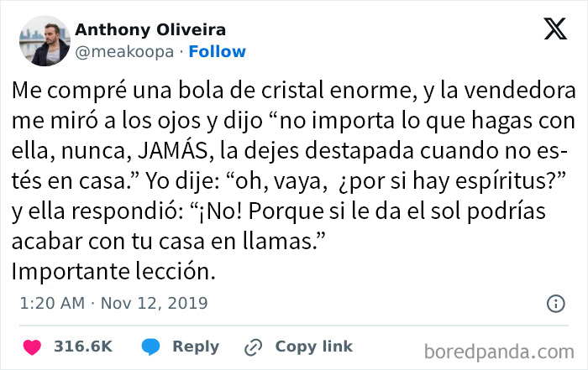Like the tweet with the heart icon
The image size is (588, 370).
pos(34,347)
